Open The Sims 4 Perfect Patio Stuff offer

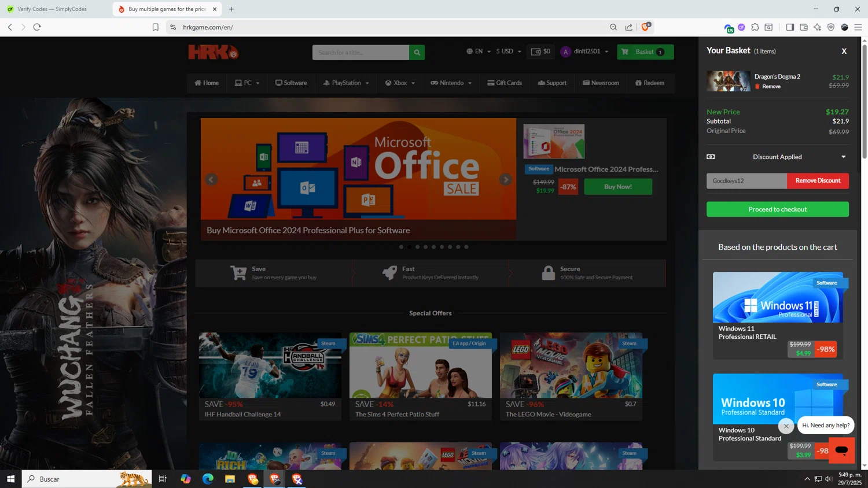421,376
